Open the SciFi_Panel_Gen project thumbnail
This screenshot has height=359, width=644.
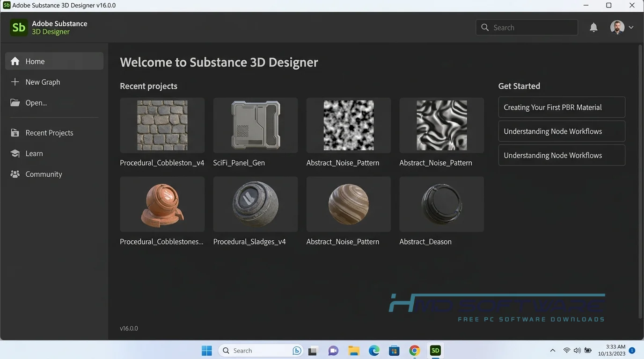pos(255,125)
